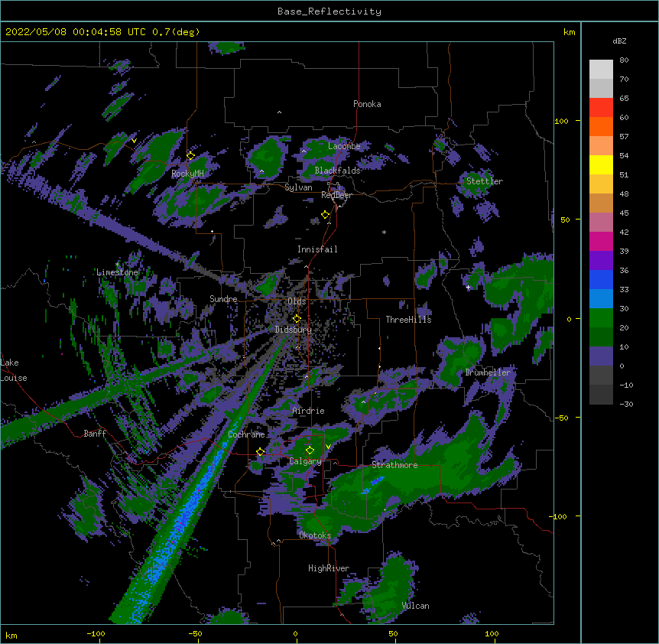Click the Olds town label
Screen dimensions: 659x644
297,301
